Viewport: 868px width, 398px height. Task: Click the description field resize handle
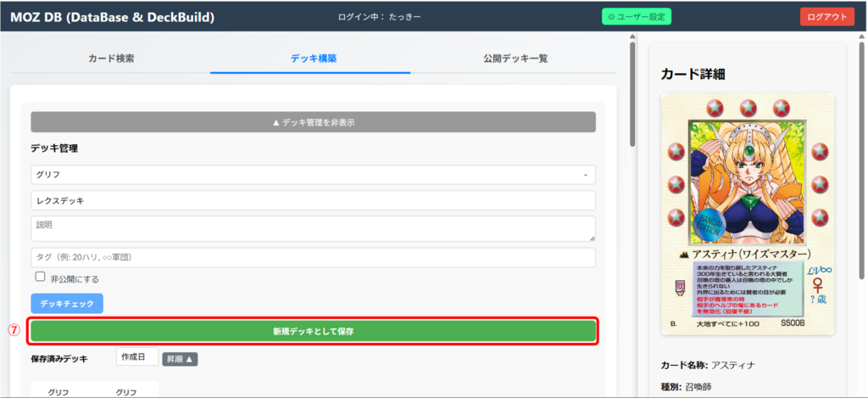pyautogui.click(x=592, y=238)
